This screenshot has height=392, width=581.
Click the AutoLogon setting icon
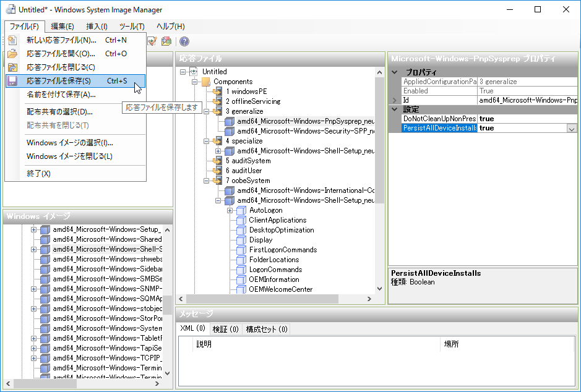click(241, 210)
